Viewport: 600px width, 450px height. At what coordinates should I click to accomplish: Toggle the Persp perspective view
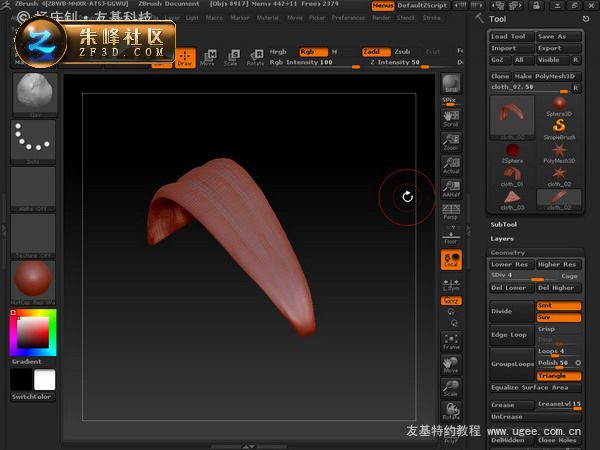(x=451, y=212)
